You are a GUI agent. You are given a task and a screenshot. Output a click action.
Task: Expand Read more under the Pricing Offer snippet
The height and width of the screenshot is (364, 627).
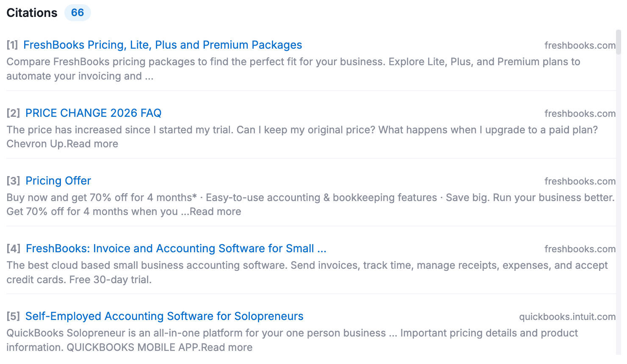pyautogui.click(x=215, y=212)
